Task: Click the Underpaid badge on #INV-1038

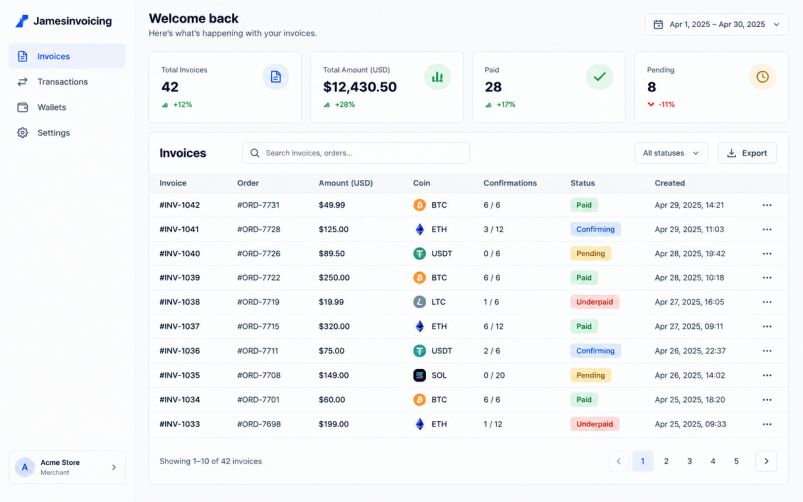Action: pos(595,302)
